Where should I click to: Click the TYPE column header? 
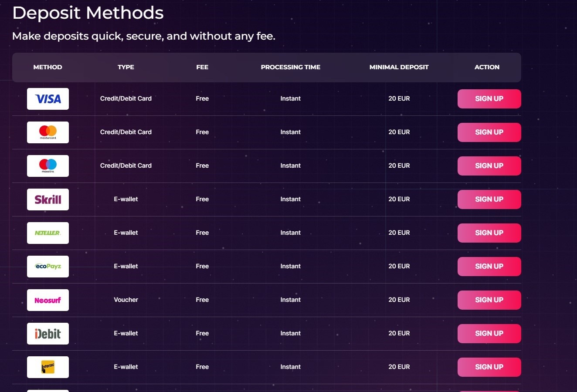pyautogui.click(x=126, y=67)
